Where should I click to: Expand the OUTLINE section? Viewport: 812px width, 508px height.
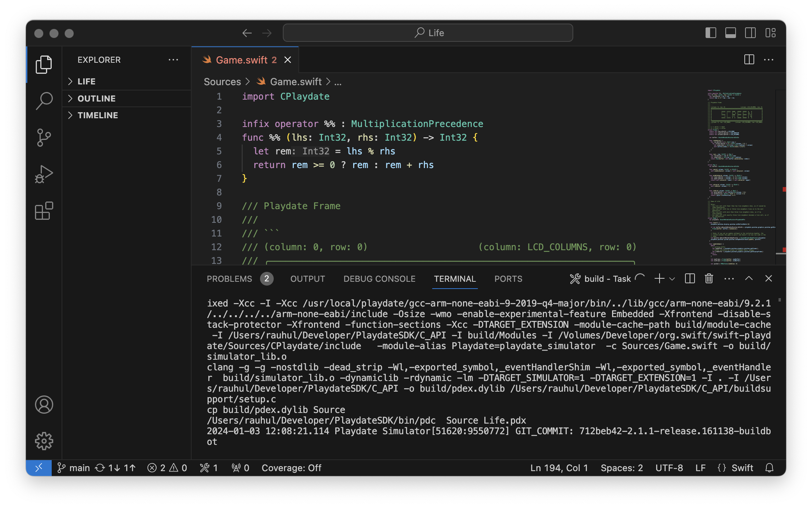coord(127,98)
